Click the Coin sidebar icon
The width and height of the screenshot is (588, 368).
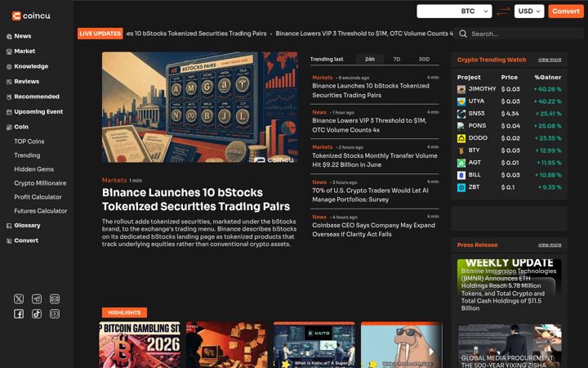pos(9,127)
